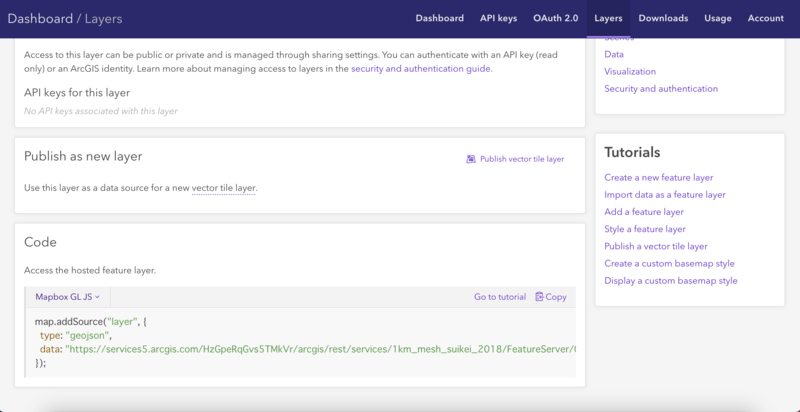Open Publish a vector tile layer tutorial
This screenshot has width=800, height=412.
pyautogui.click(x=656, y=246)
